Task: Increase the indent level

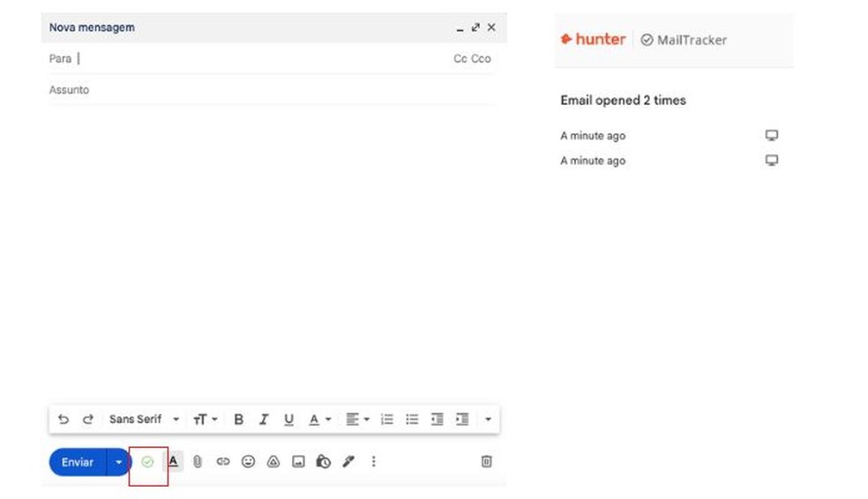Action: [462, 420]
